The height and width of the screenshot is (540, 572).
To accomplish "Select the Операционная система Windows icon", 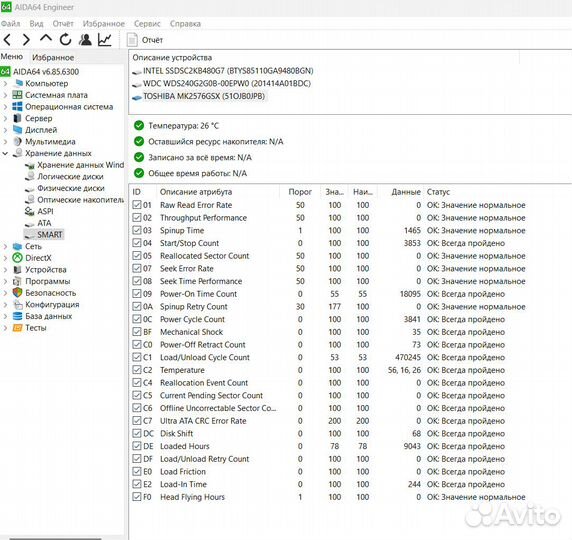I will click(17, 107).
